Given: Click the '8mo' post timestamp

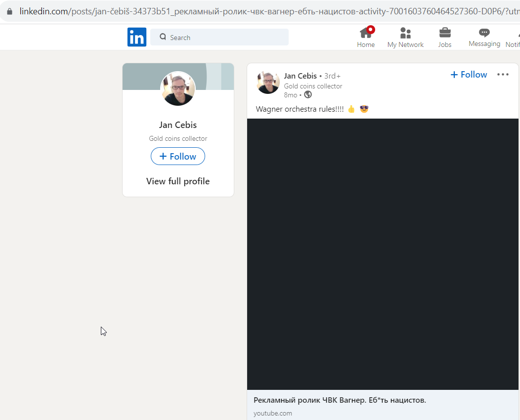Looking at the screenshot, I should (291, 95).
